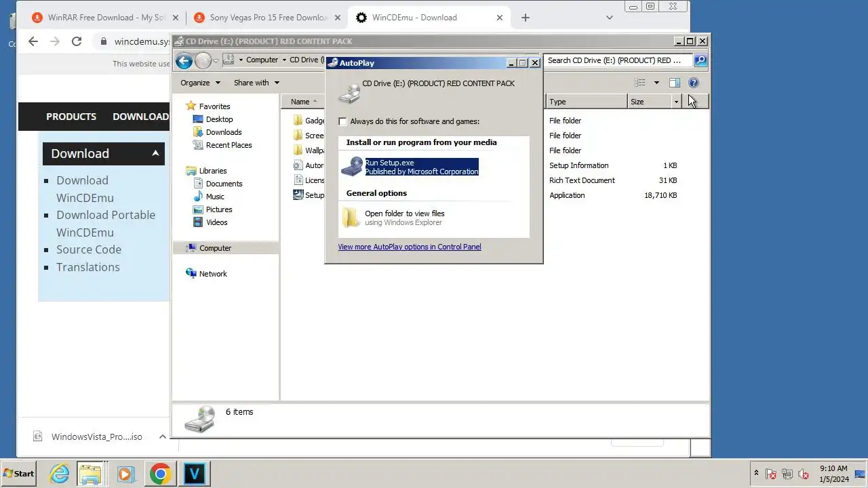Image resolution: width=868 pixels, height=488 pixels.
Task: Click the Action Center flag icon
Action: [x=771, y=474]
